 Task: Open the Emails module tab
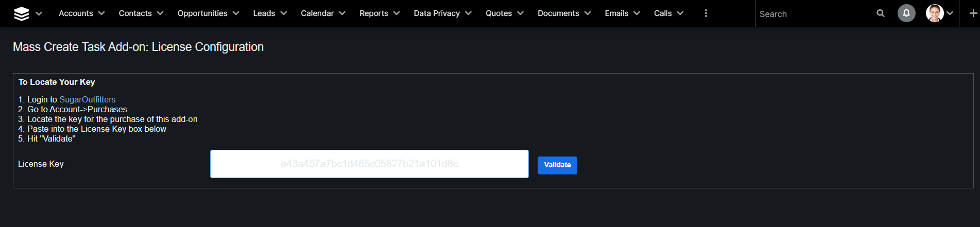(x=616, y=13)
